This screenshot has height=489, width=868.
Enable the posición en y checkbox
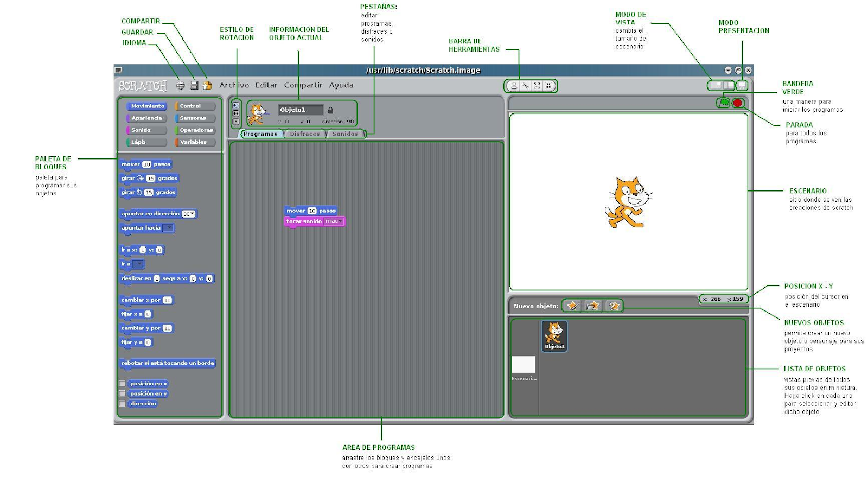point(122,393)
